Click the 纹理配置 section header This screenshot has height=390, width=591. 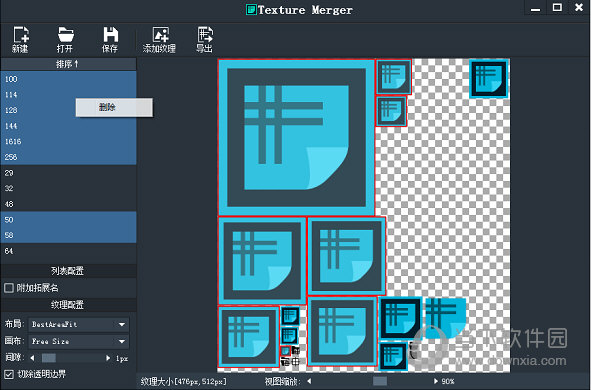pos(68,304)
